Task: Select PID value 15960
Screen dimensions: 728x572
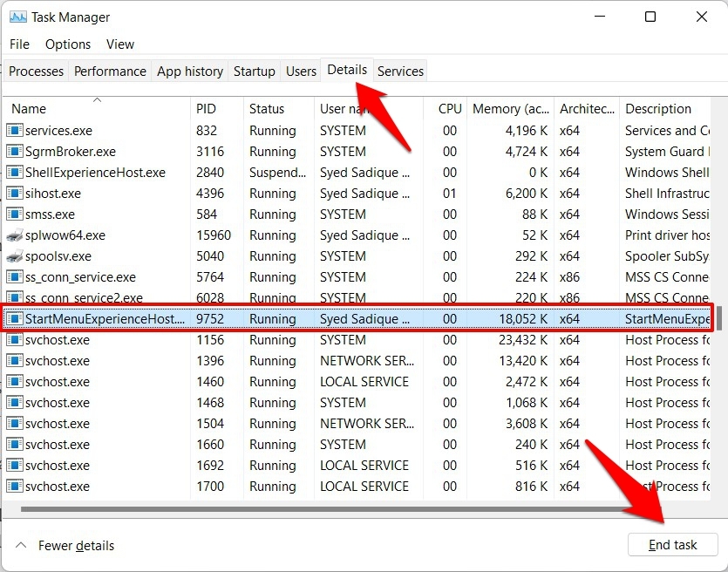Action: tap(213, 235)
